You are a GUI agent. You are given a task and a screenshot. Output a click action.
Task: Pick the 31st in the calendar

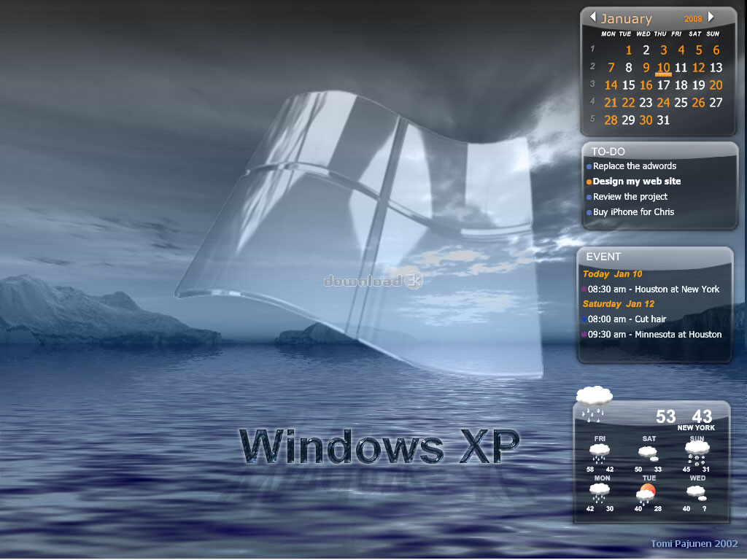click(664, 120)
